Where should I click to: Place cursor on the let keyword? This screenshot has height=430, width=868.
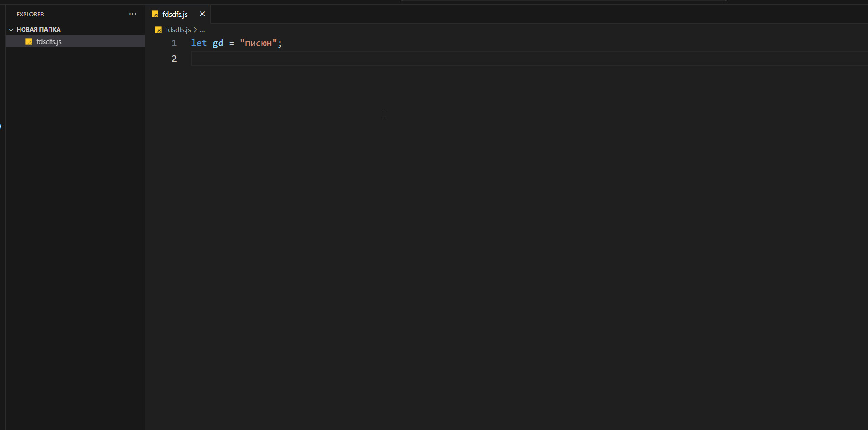click(199, 44)
